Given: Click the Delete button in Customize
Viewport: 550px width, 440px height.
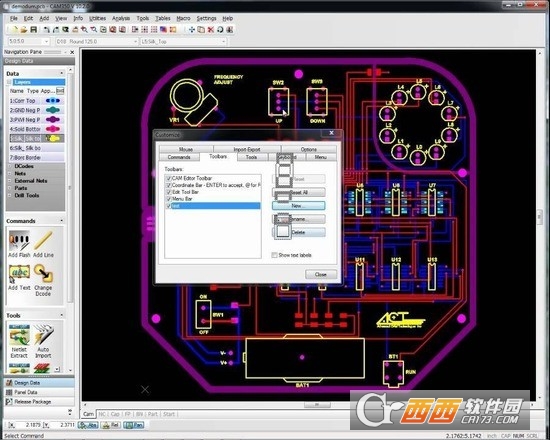Looking at the screenshot, I should click(299, 232).
